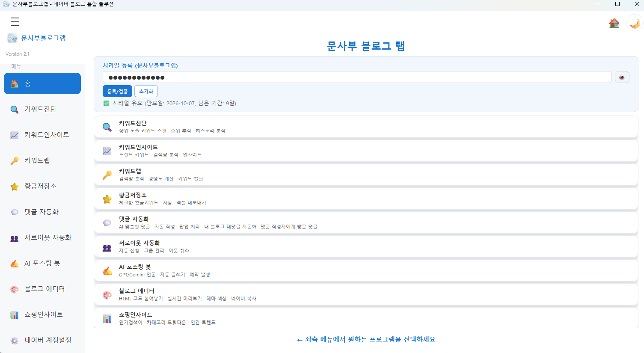Click star icon on 황금저장소 card
Image resolution: width=644 pixels, height=353 pixels.
[107, 199]
